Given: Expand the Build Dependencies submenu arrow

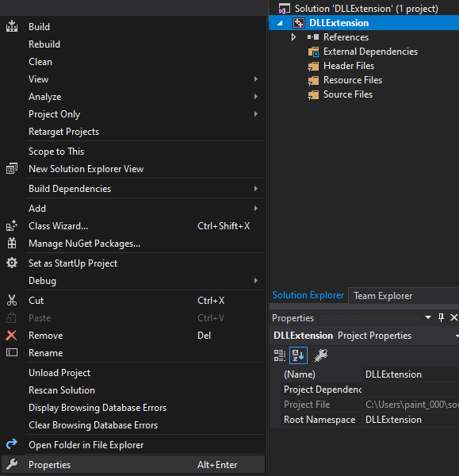Looking at the screenshot, I should 256,189.
